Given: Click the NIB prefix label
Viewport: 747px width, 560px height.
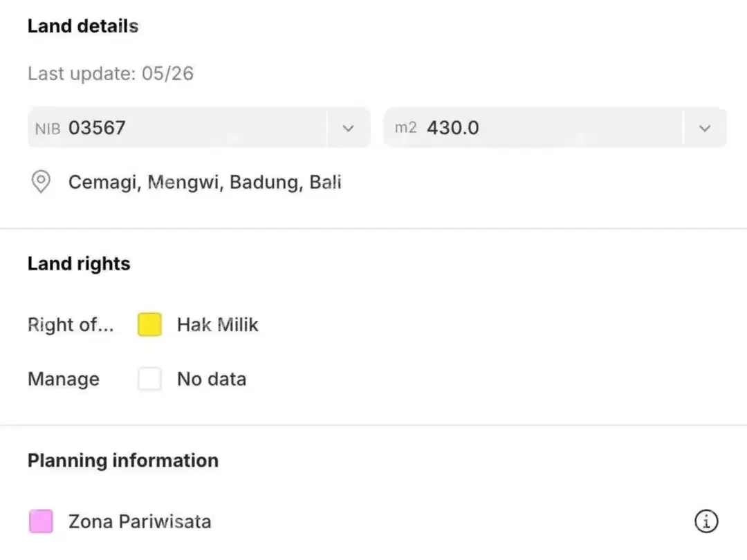Looking at the screenshot, I should click(48, 129).
